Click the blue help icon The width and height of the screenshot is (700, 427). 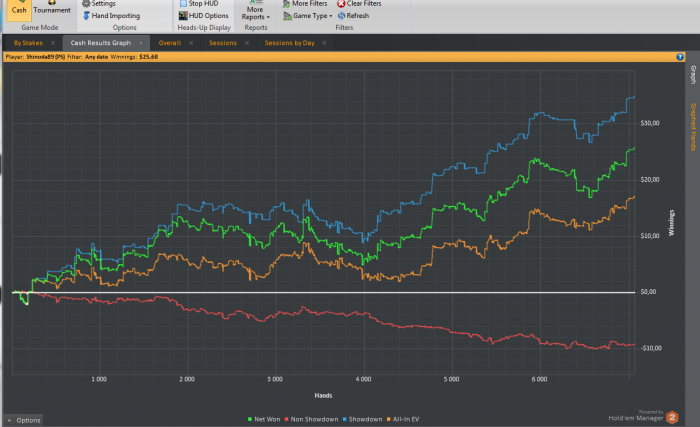[680, 57]
